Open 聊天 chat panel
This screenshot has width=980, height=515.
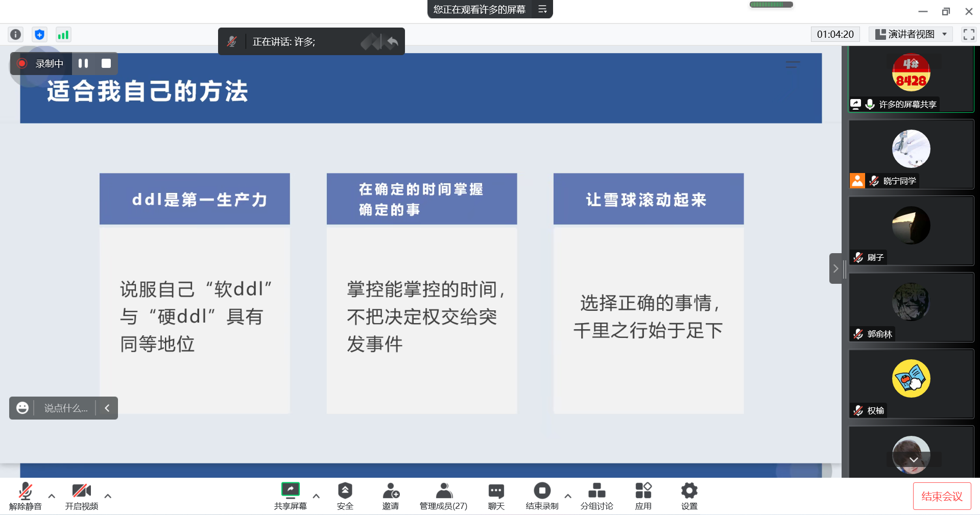496,496
